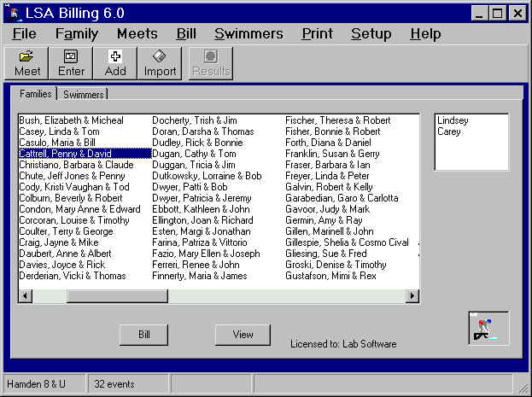Click the Results toolbar icon

[x=210, y=63]
